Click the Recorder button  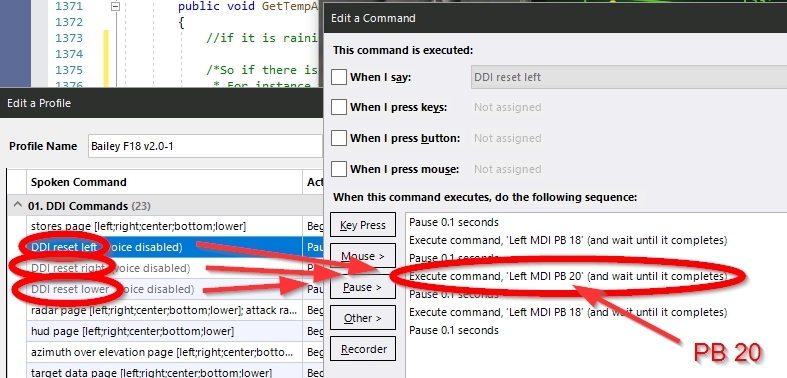pyautogui.click(x=362, y=349)
